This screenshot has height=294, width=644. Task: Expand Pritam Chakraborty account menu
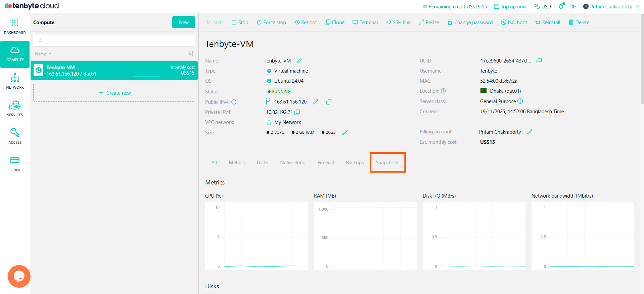point(611,7)
